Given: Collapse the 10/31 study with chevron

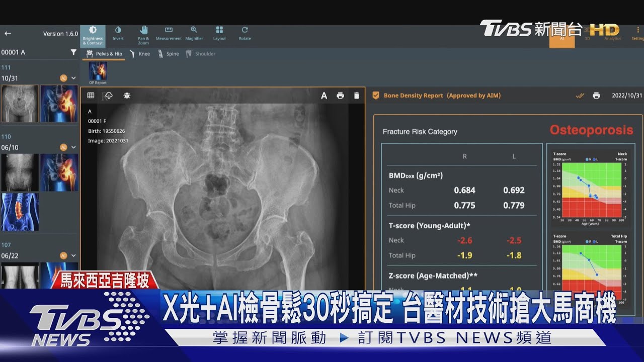Looking at the screenshot, I should [x=73, y=78].
